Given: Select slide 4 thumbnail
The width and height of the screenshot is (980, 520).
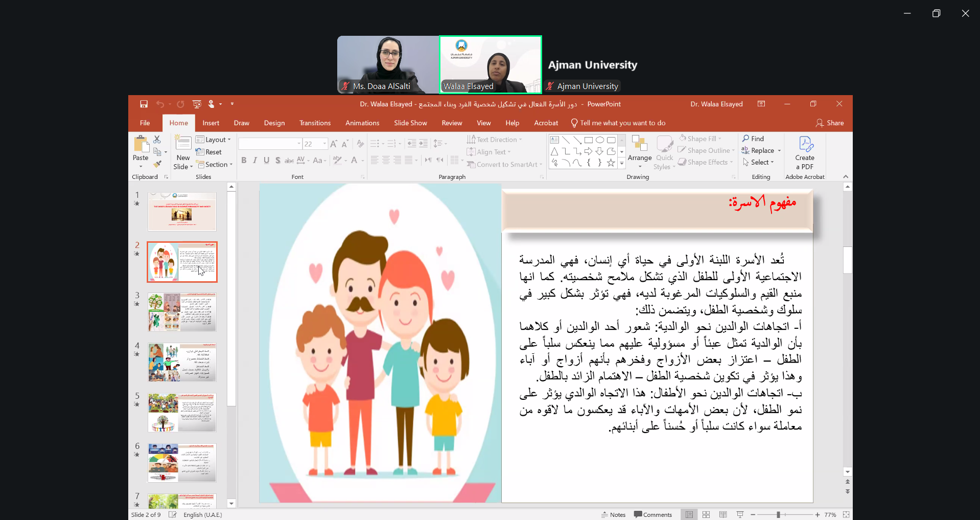Looking at the screenshot, I should [182, 363].
